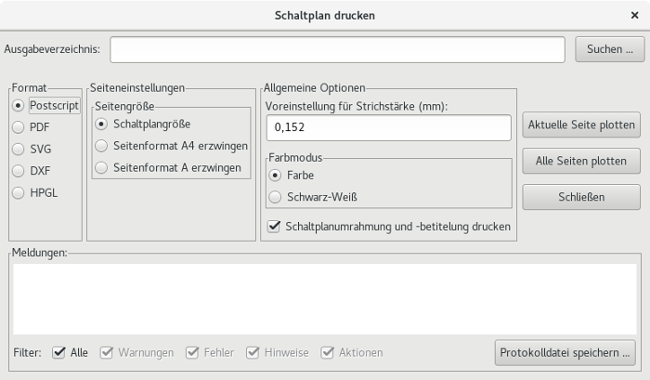Toggle Schaltplanumrahmung und -betitelung drucken checkbox
The width and height of the screenshot is (650, 380).
274,226
